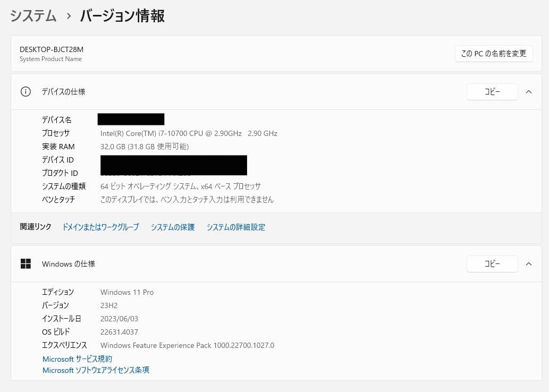Click the info icon beside デバイスの仕様
Viewport: 549px width, 392px height.
26,92
